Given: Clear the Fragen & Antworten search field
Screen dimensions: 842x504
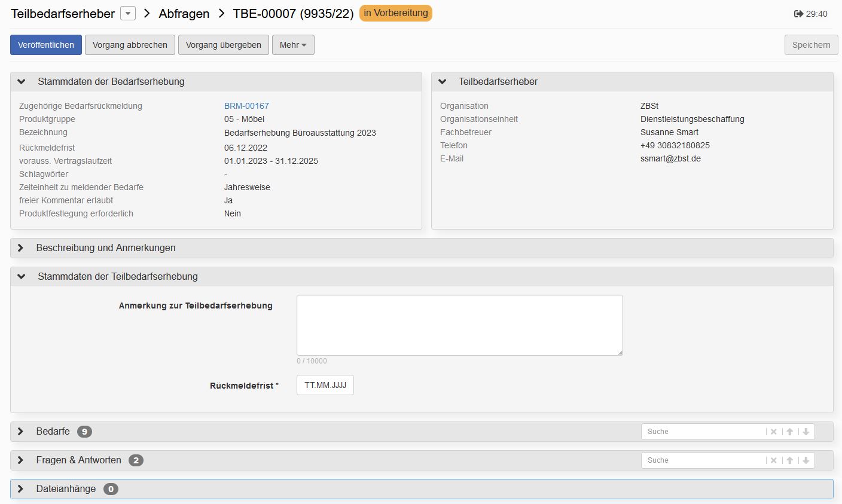Looking at the screenshot, I should [x=773, y=460].
